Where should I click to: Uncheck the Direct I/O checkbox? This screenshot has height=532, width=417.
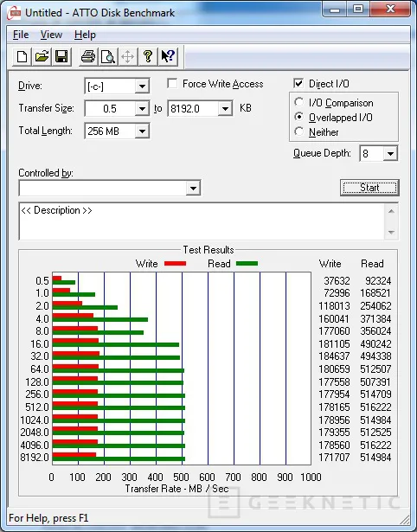(298, 83)
